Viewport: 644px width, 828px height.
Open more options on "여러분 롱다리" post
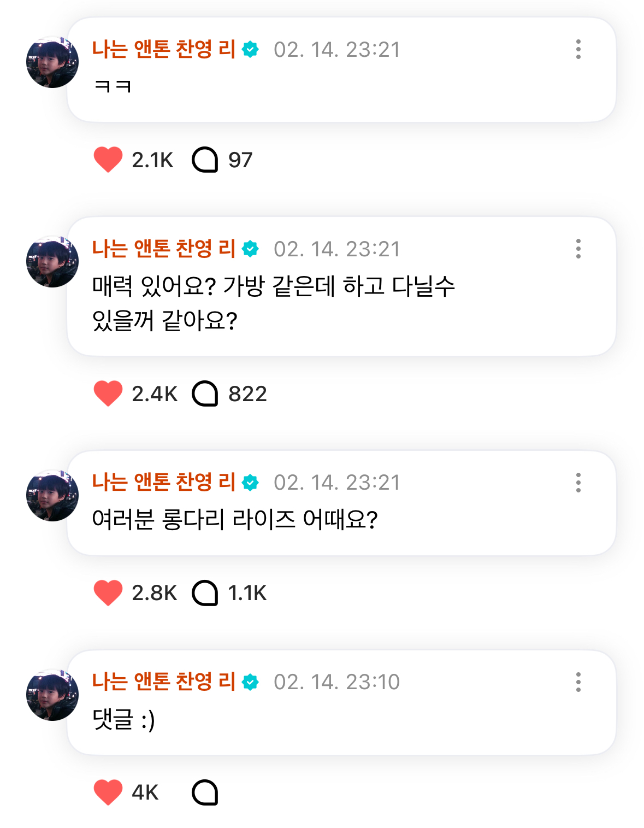click(x=578, y=483)
